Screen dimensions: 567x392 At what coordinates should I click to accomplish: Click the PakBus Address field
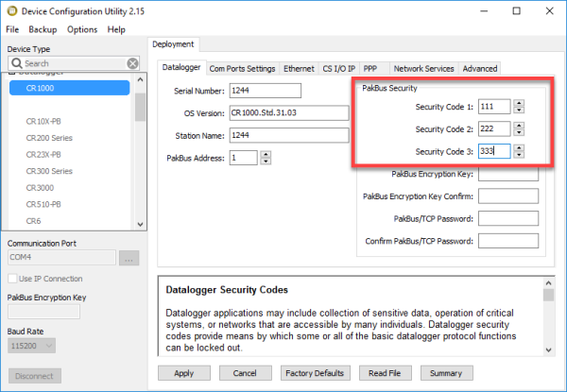click(244, 158)
